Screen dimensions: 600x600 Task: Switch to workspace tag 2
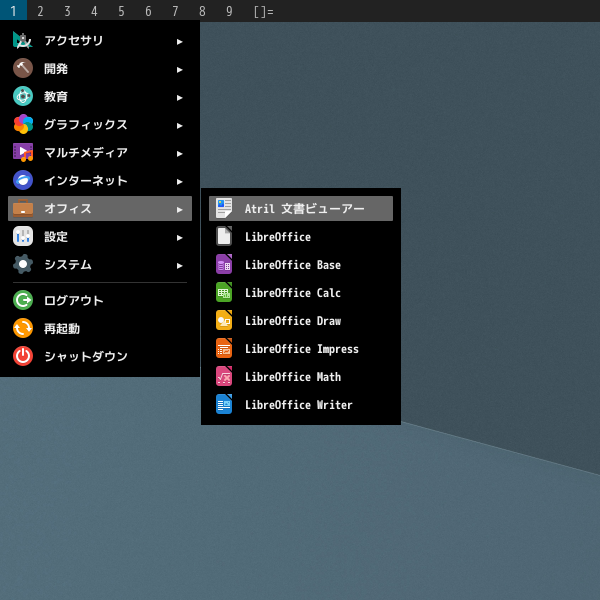[40, 11]
